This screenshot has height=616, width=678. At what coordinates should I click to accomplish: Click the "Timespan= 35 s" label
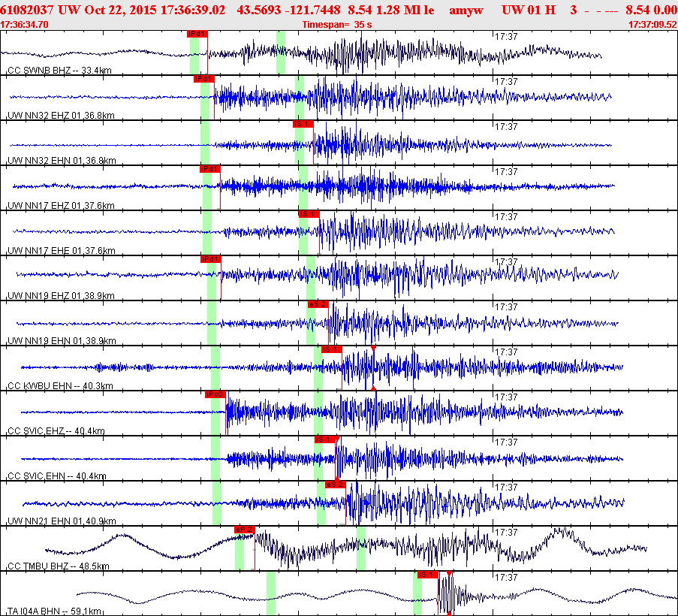click(337, 25)
